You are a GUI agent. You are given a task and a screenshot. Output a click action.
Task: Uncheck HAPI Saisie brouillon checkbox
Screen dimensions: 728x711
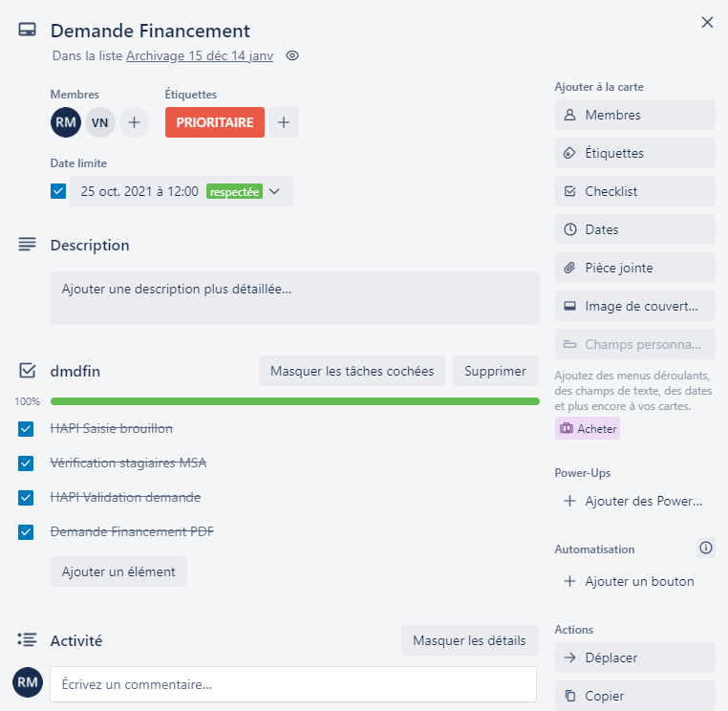[x=26, y=429]
